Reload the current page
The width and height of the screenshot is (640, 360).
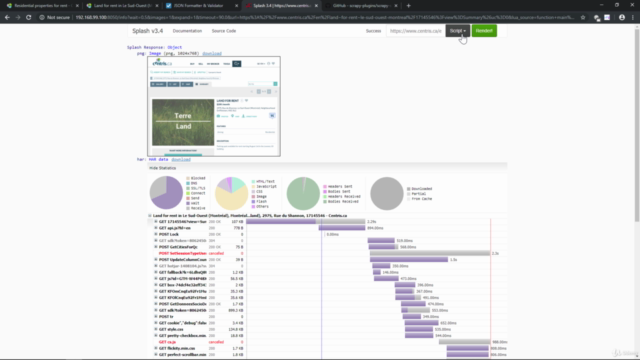[x=28, y=18]
